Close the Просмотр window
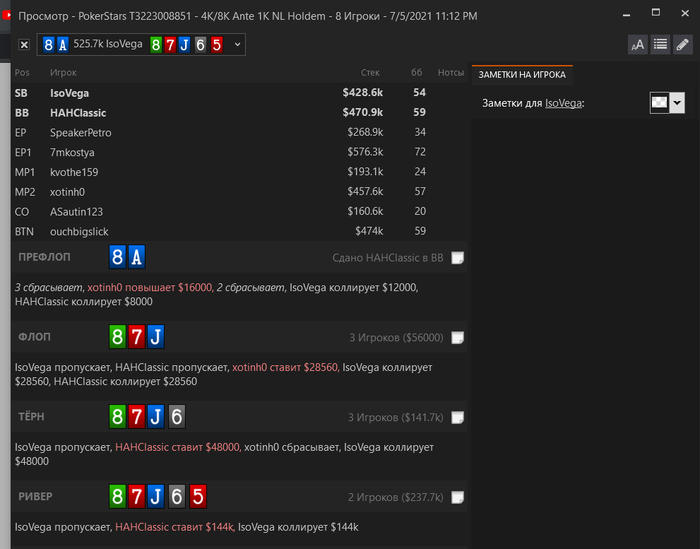This screenshot has height=549, width=700. pyautogui.click(x=685, y=13)
